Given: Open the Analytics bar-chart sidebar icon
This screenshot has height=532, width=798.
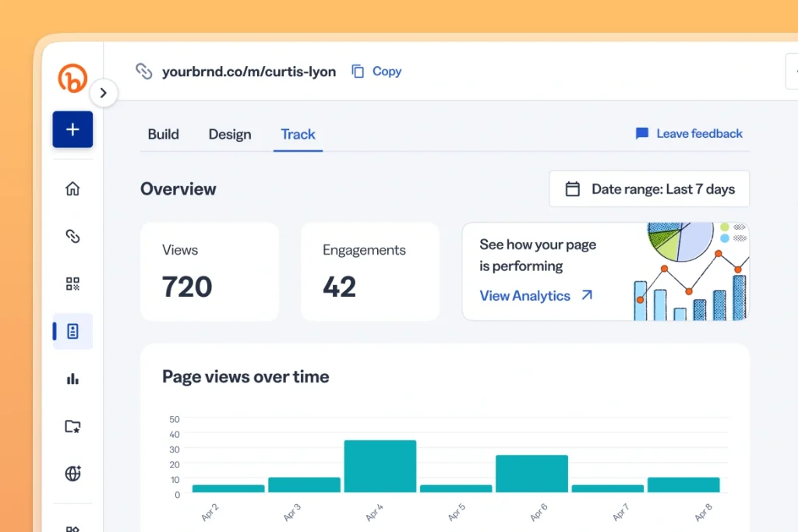Looking at the screenshot, I should [72, 379].
